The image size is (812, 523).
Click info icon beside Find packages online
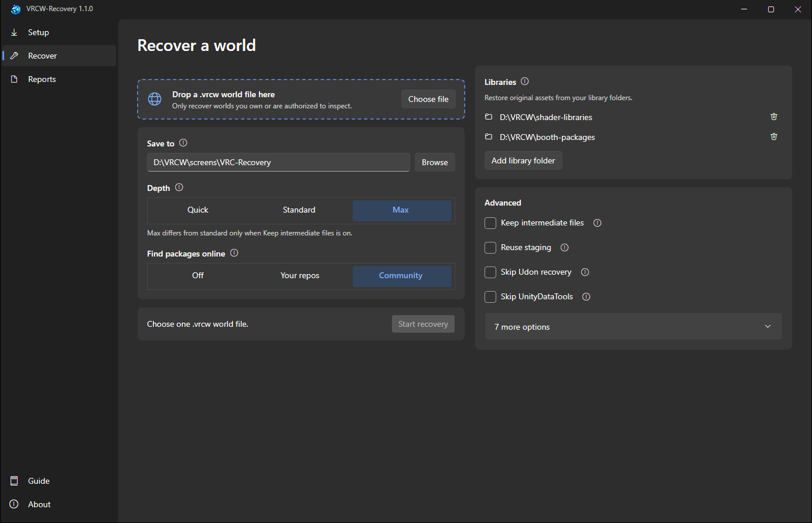(234, 253)
